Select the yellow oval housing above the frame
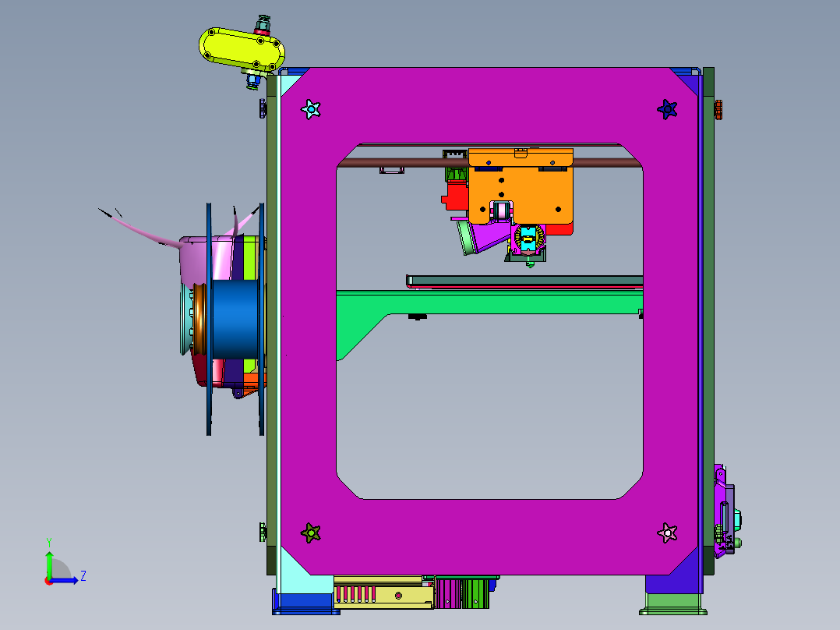 click(242, 48)
